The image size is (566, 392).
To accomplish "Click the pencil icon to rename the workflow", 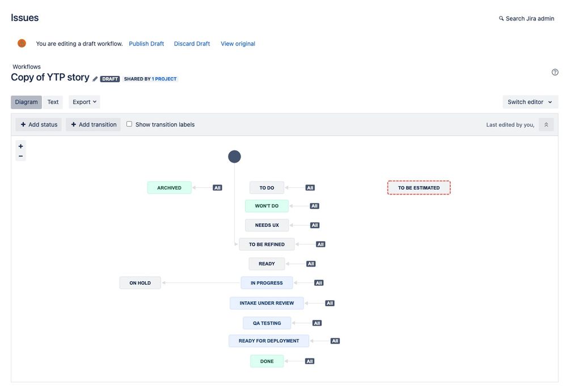I will point(95,79).
